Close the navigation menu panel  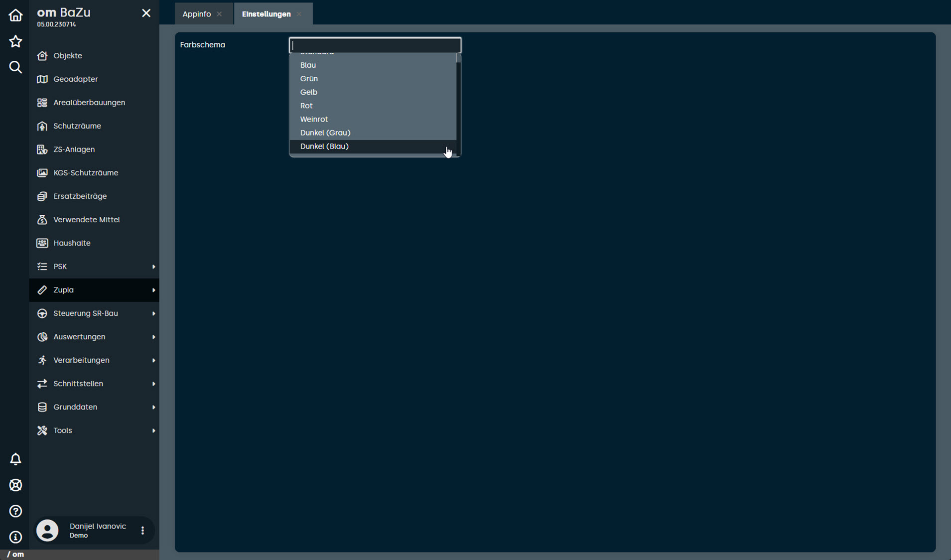146,13
